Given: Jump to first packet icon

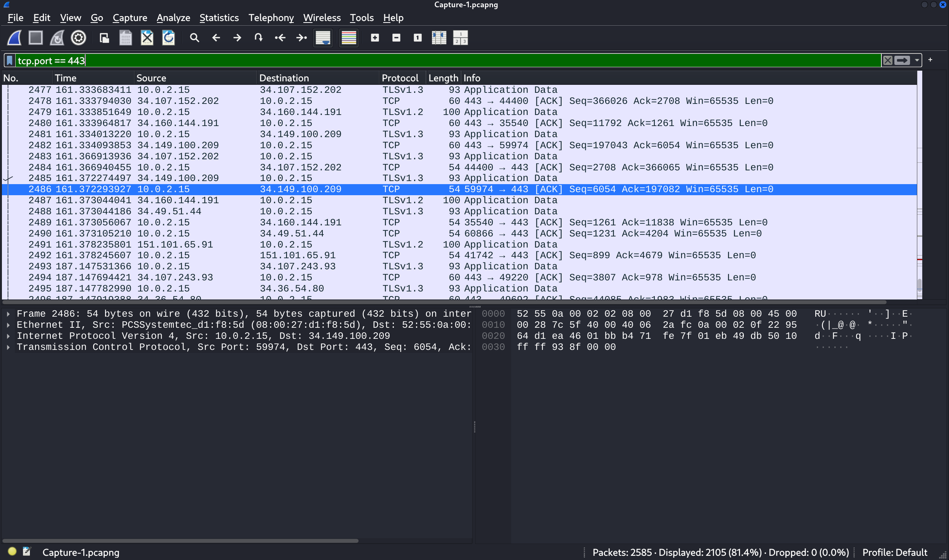Looking at the screenshot, I should click(x=280, y=38).
